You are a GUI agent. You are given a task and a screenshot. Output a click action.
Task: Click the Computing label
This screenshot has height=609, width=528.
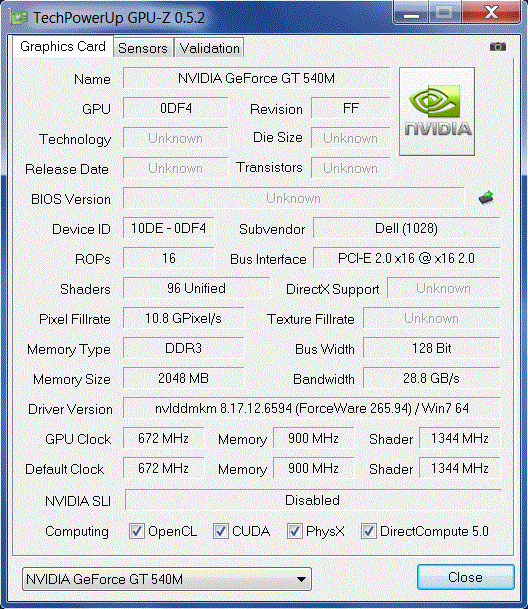coord(77,531)
